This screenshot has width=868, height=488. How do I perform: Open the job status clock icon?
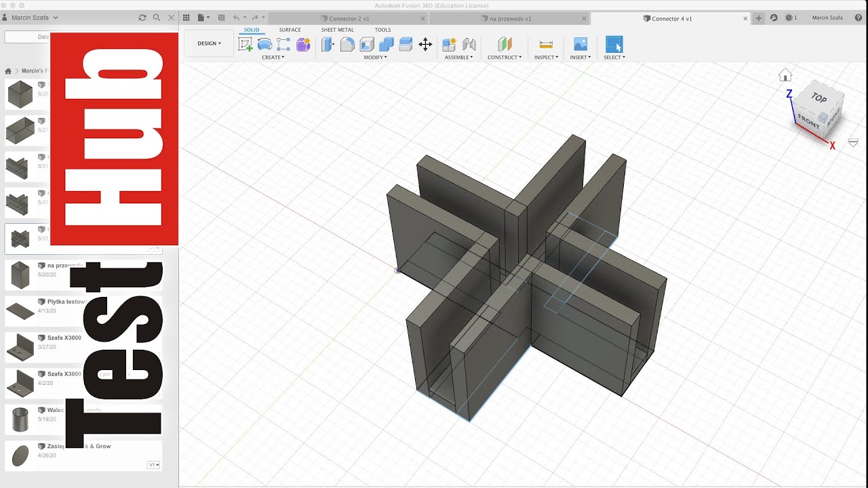pyautogui.click(x=789, y=18)
